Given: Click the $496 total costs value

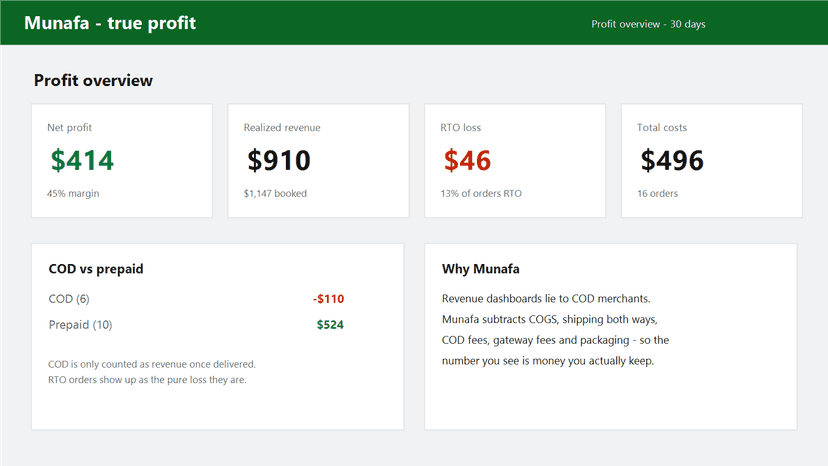Looking at the screenshot, I should pos(672,160).
